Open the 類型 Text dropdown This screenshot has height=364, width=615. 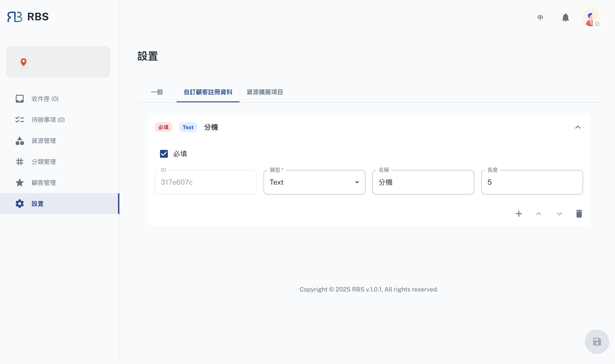(314, 182)
